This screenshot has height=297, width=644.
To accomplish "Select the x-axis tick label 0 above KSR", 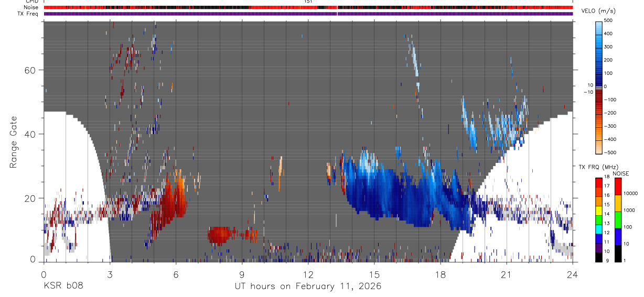I will click(44, 274).
